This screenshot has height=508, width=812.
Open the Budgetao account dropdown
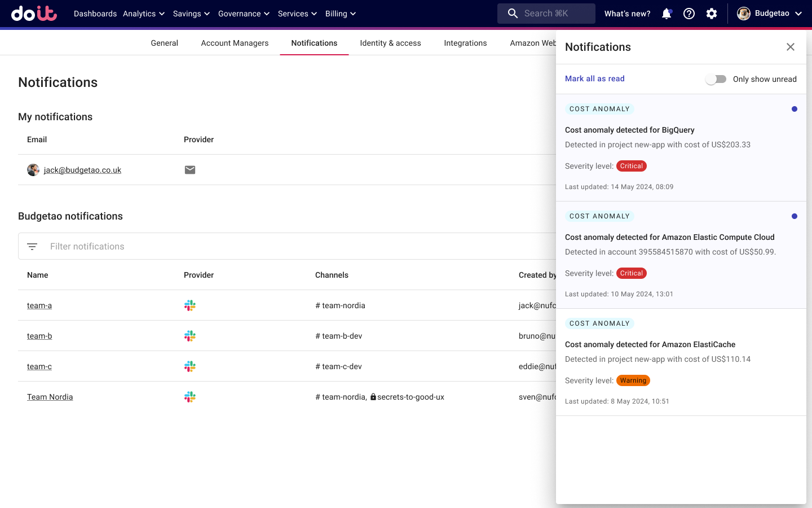[770, 14]
